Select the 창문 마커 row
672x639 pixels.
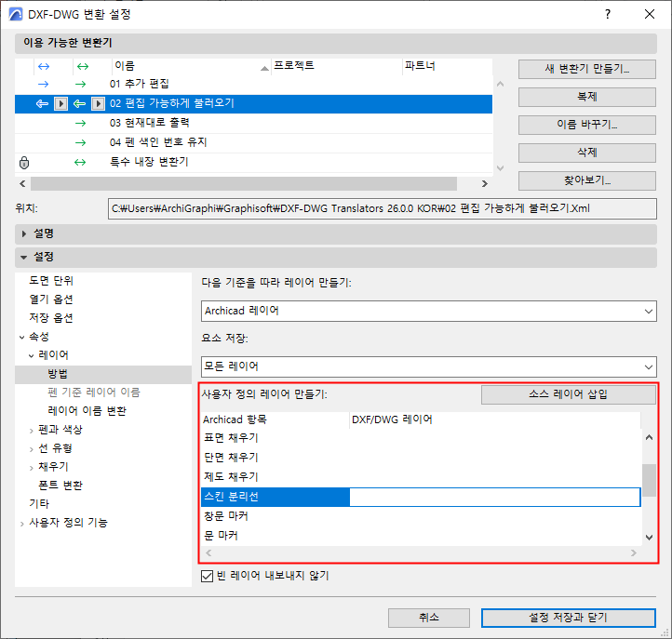click(x=421, y=516)
